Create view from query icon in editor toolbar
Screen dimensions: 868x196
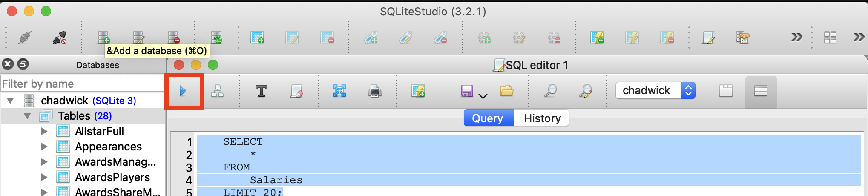pyautogui.click(x=418, y=91)
